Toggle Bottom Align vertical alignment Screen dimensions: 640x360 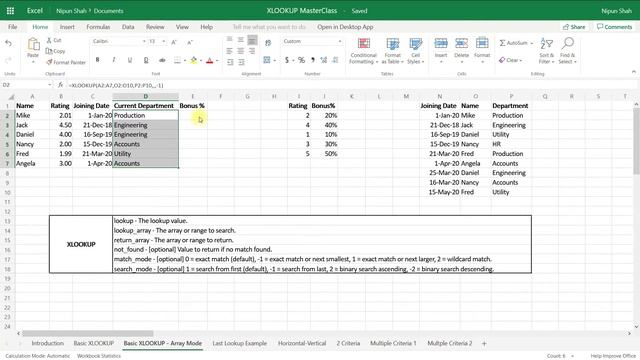pos(252,40)
